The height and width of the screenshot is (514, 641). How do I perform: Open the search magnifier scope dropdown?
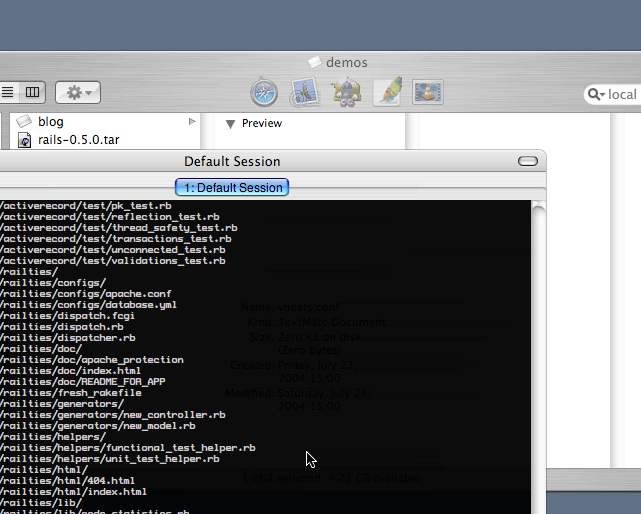(x=596, y=94)
